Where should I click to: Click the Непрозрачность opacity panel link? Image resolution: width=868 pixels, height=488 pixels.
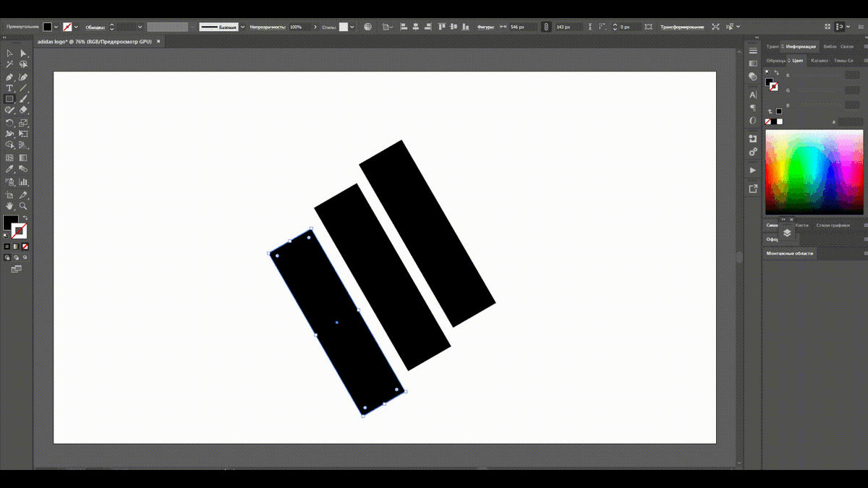tap(268, 27)
